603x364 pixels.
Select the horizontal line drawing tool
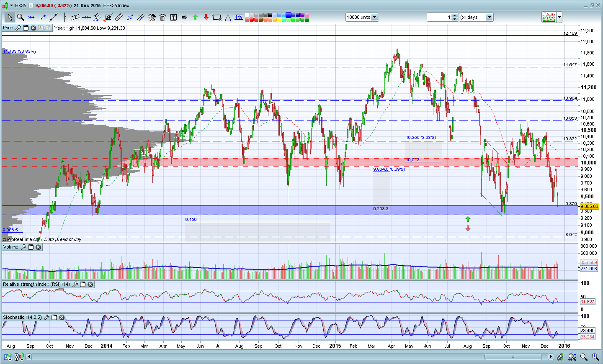pyautogui.click(x=86, y=17)
